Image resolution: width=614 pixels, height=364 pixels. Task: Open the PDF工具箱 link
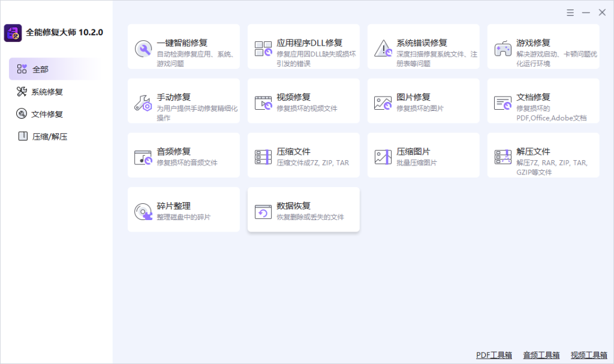coord(494,354)
